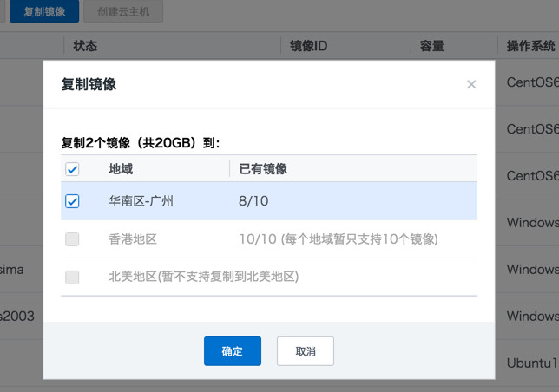
Task: Toggle the select-all regions checkbox in header
Action: click(x=73, y=169)
